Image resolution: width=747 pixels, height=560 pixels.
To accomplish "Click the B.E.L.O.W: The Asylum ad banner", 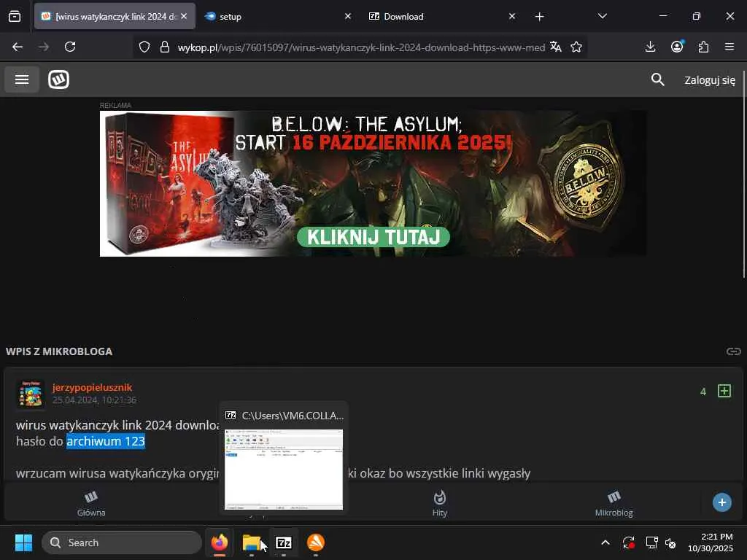I will click(373, 183).
